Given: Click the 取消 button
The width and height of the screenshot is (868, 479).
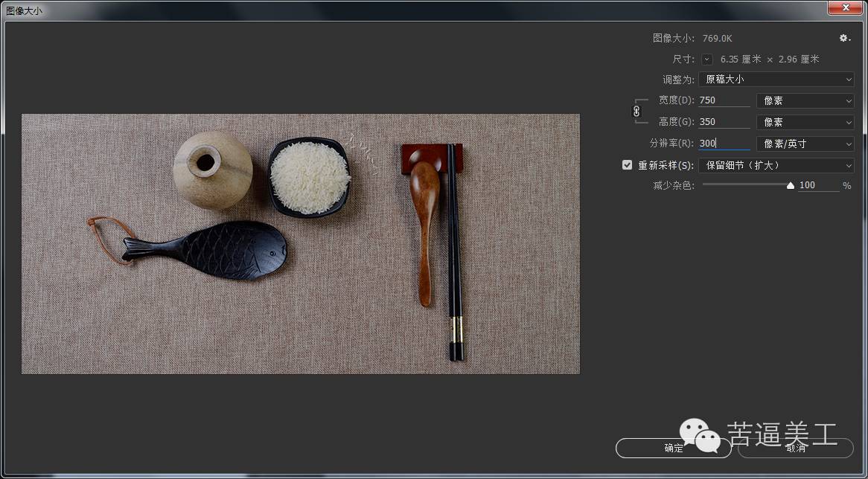Looking at the screenshot, I should coord(796,448).
